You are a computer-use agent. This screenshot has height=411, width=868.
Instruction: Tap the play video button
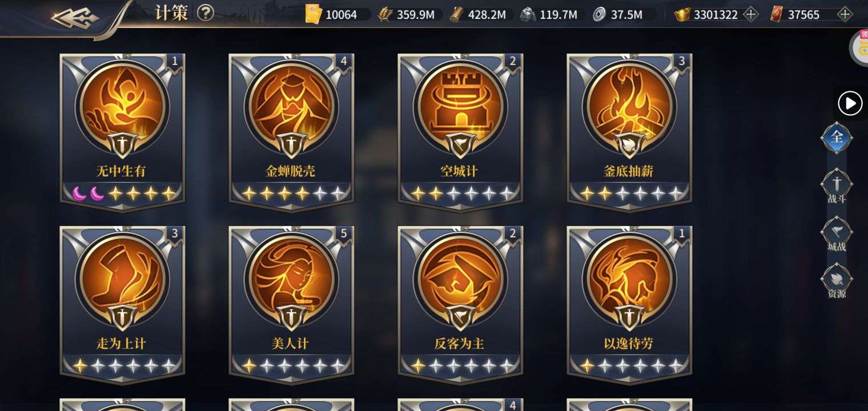coord(850,104)
